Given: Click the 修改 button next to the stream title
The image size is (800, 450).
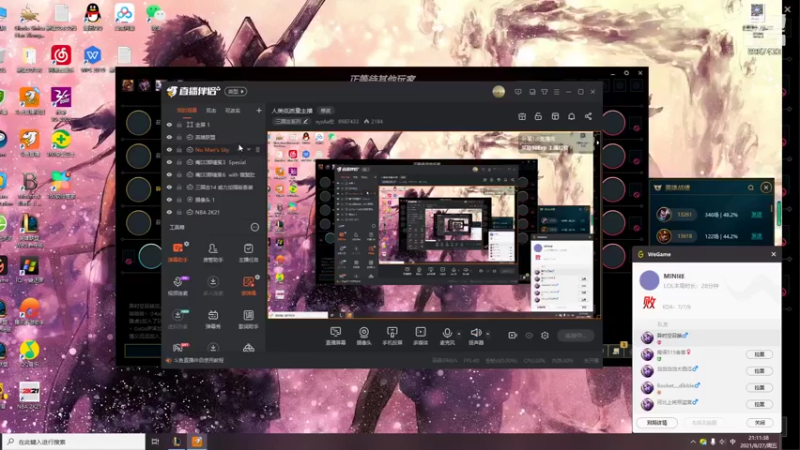Looking at the screenshot, I should tap(326, 110).
